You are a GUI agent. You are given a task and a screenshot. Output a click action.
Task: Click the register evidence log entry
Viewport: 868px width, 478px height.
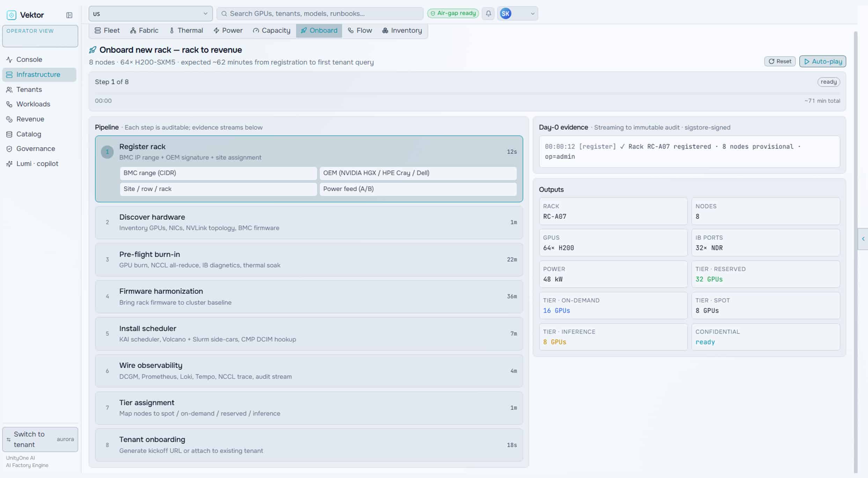(689, 152)
